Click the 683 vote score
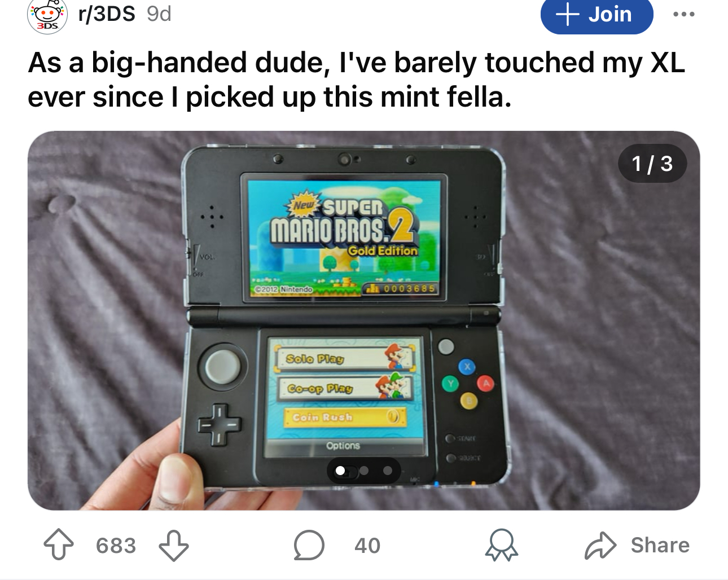Viewport: 728px width, 580px height. point(116,546)
